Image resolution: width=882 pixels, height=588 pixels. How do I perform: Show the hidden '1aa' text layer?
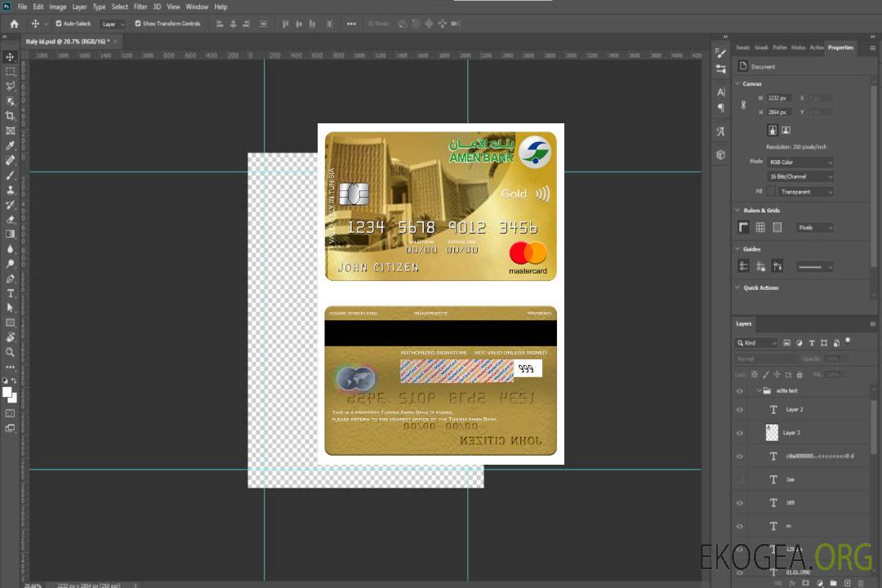pos(740,479)
